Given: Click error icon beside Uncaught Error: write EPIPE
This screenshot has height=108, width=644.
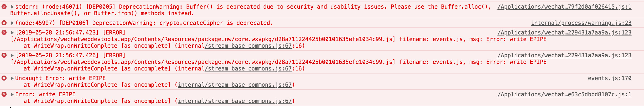Looking at the screenshot, I should 4,78.
